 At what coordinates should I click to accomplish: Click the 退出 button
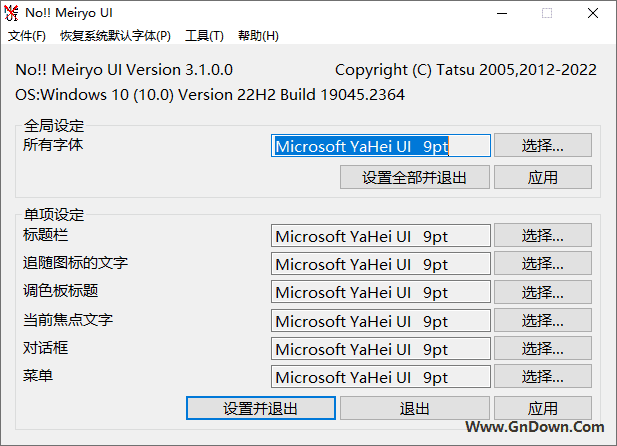click(x=415, y=408)
